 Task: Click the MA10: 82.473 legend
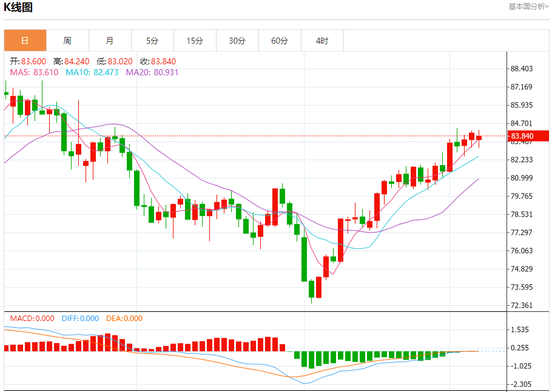tap(92, 72)
